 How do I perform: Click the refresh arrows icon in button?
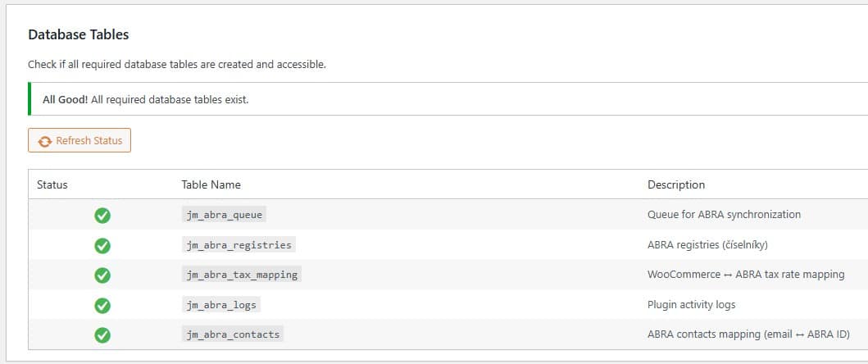click(x=45, y=141)
